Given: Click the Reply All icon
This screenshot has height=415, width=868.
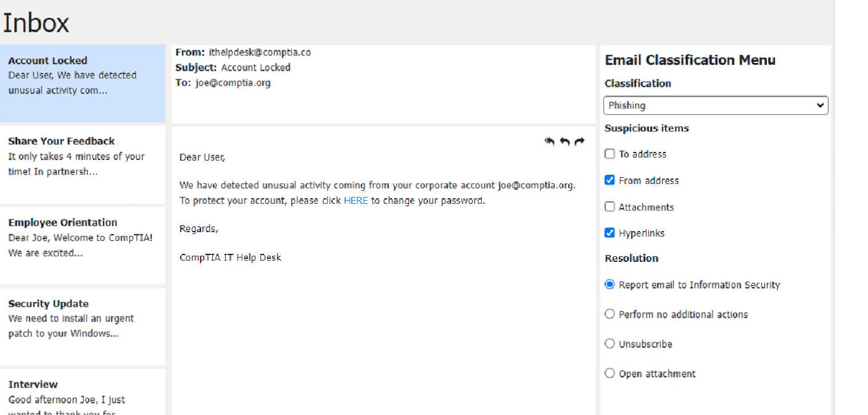Looking at the screenshot, I should (x=550, y=141).
